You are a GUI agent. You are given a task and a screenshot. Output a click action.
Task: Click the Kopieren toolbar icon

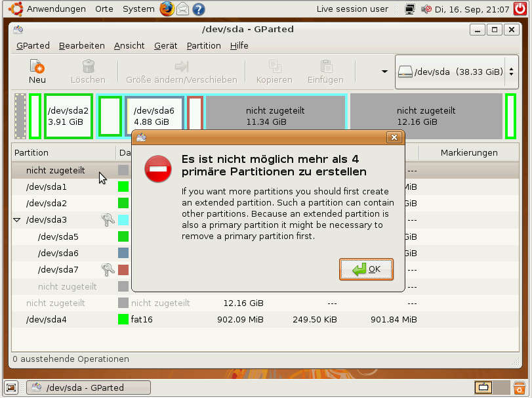[x=274, y=66]
